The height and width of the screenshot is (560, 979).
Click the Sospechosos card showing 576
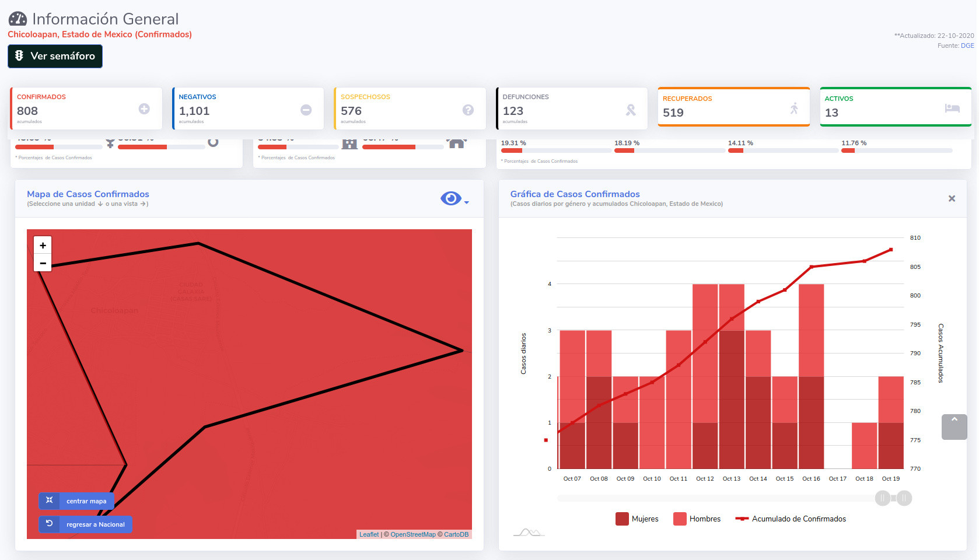pyautogui.click(x=410, y=108)
